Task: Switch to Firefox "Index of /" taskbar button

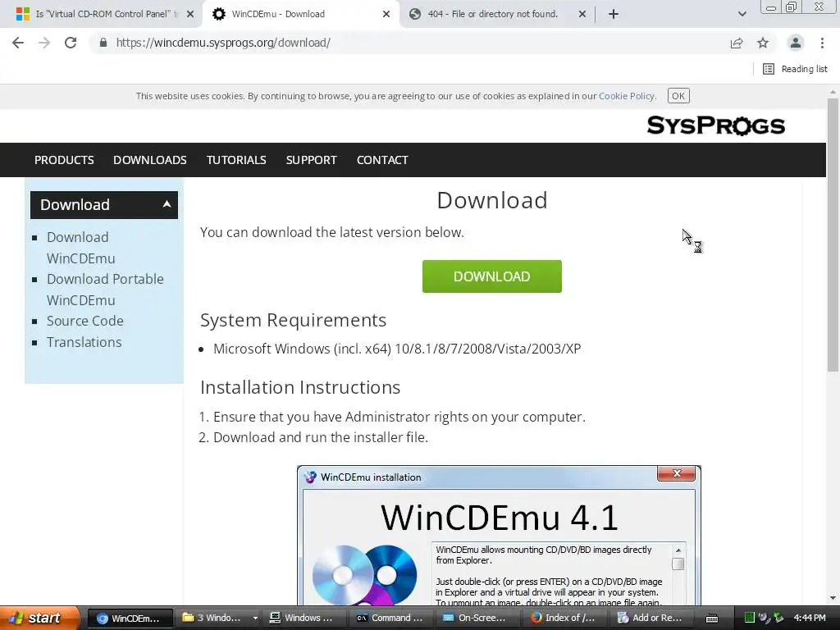Action: coord(564,618)
